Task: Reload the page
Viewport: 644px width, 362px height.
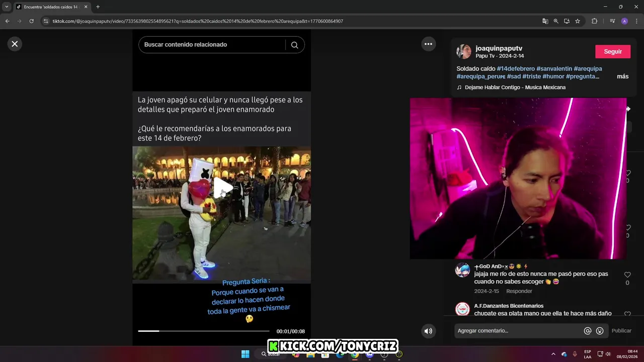Action: [31, 21]
